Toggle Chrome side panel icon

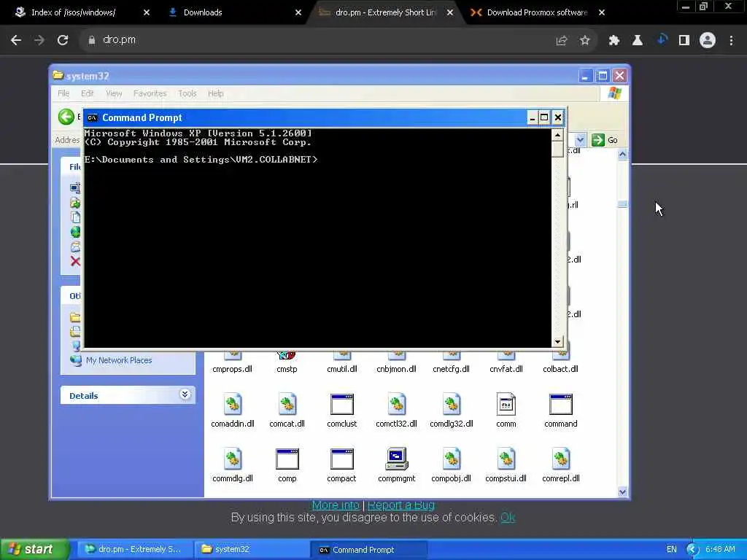click(684, 40)
